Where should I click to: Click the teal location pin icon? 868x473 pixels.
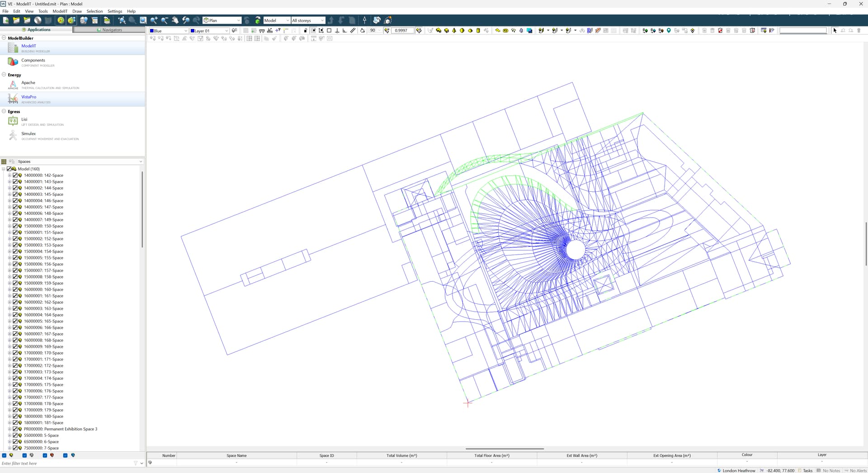point(669,31)
